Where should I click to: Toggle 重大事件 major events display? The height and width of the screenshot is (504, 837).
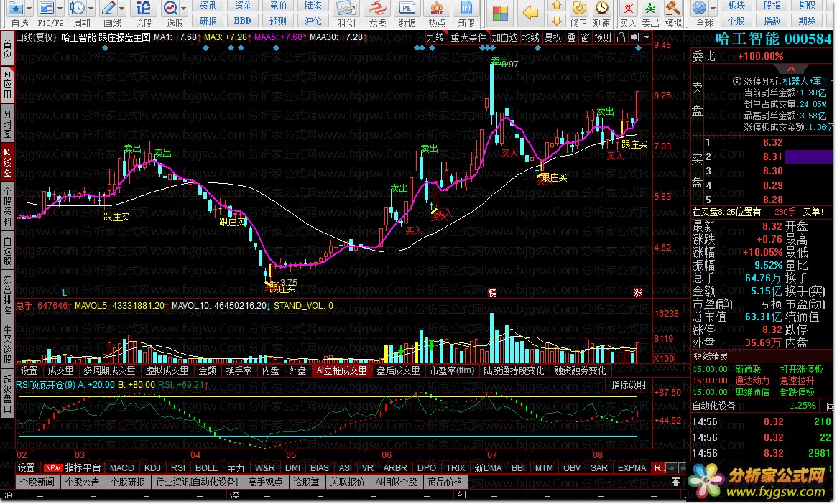click(x=468, y=37)
